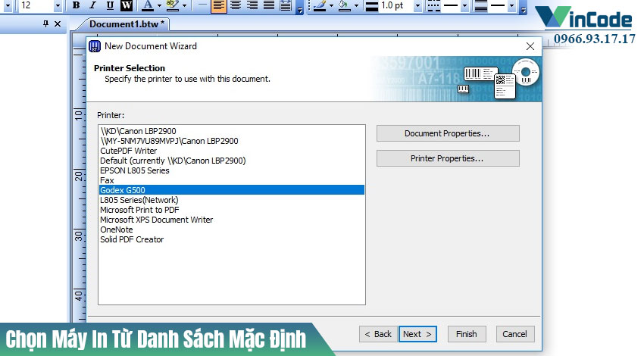Screen dimensions: 644x356
Task: Select Godex G500 printer
Action: coord(232,189)
